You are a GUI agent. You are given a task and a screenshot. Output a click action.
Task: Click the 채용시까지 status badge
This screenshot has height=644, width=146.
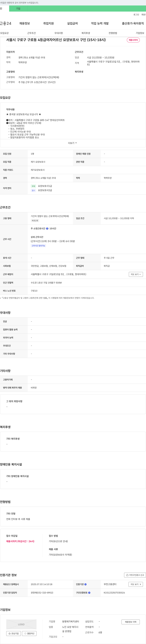point(133,40)
